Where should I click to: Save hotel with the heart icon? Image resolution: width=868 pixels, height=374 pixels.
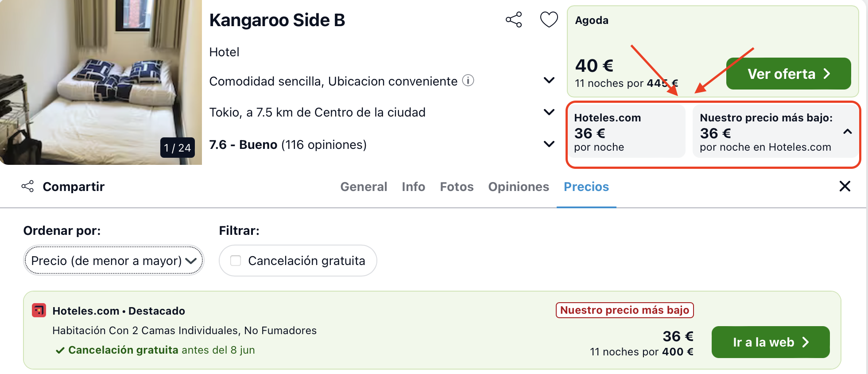pyautogui.click(x=549, y=19)
